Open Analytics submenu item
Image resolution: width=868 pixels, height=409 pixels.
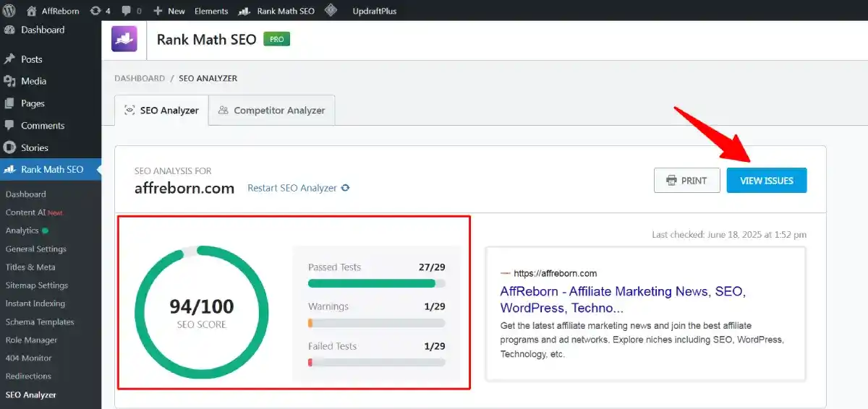(27, 231)
